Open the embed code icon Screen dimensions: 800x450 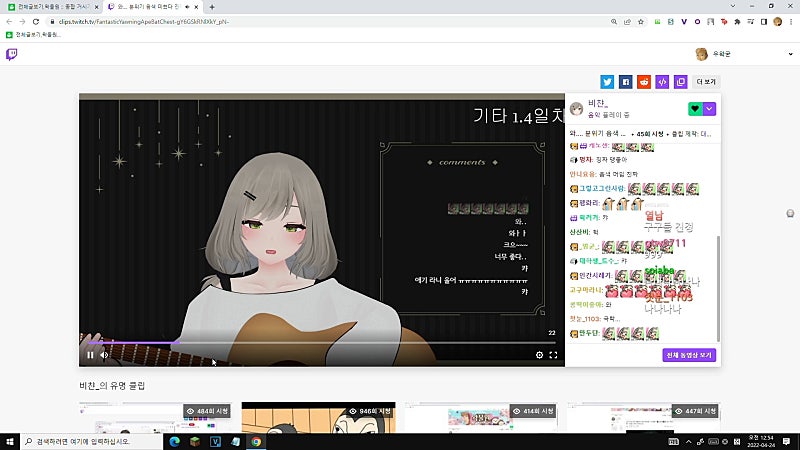(x=662, y=82)
